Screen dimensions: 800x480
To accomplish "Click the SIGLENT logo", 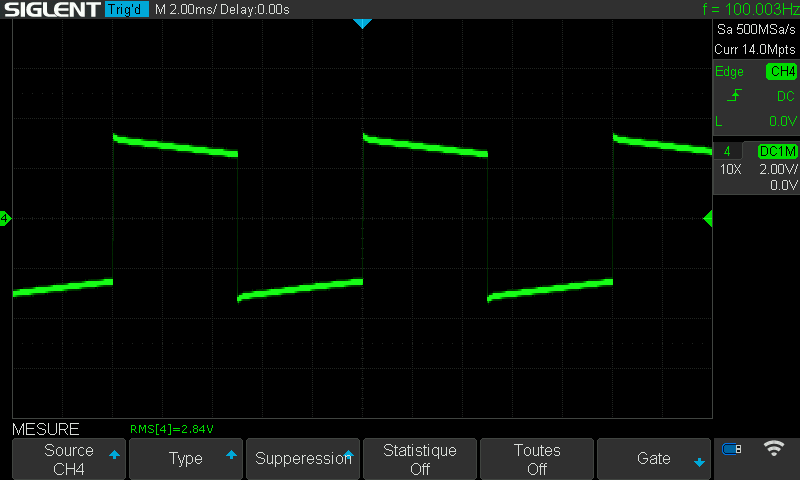I will tap(51, 10).
